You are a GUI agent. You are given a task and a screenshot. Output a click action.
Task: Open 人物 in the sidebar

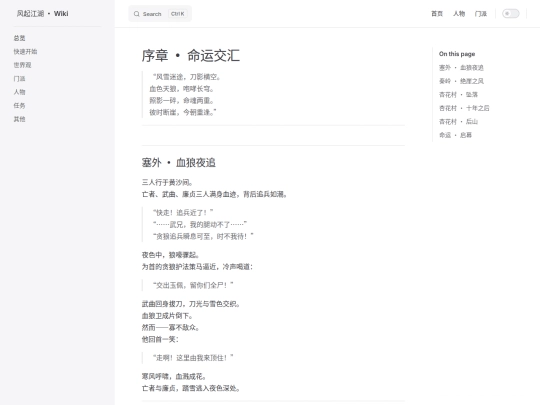19,92
